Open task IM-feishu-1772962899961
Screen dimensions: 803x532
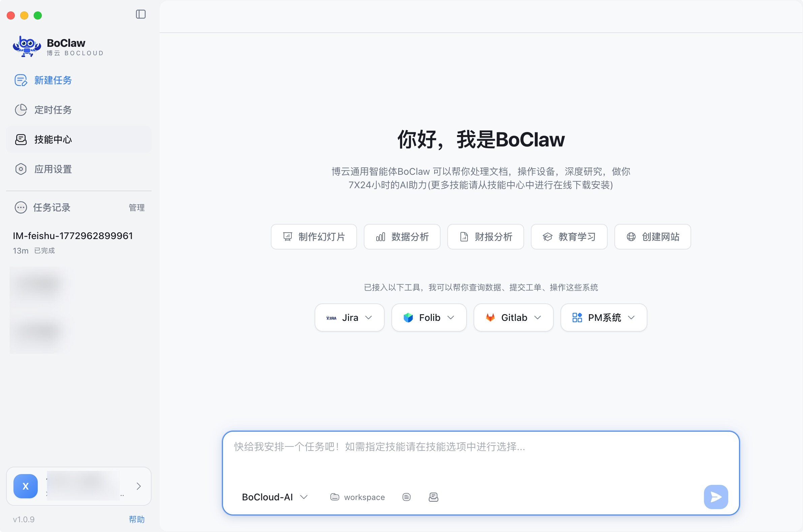coord(72,235)
